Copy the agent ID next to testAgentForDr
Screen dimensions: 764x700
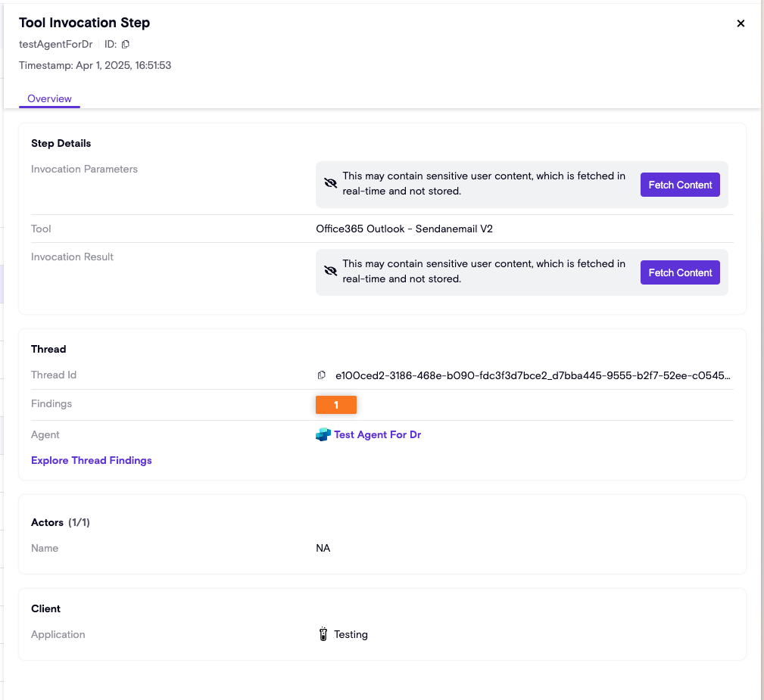(126, 45)
